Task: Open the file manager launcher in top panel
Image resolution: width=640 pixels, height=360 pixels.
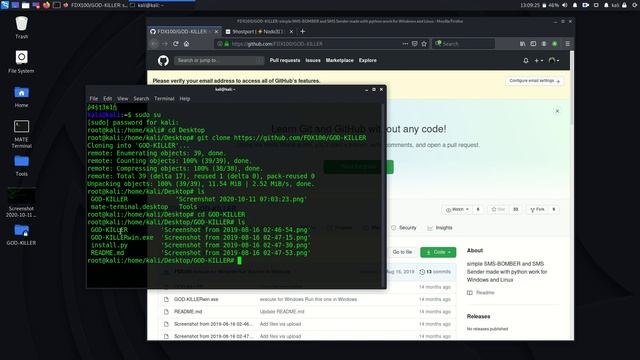Action: 25,5
